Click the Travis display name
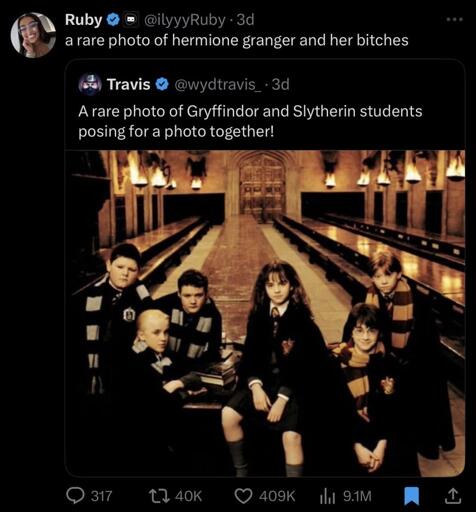The width and height of the screenshot is (476, 512). (128, 84)
